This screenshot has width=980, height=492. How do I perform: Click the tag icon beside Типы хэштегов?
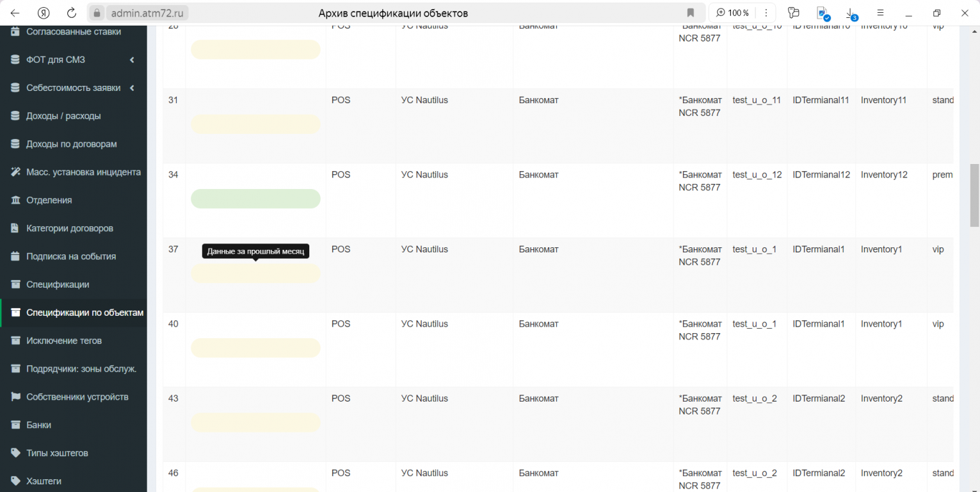(15, 453)
